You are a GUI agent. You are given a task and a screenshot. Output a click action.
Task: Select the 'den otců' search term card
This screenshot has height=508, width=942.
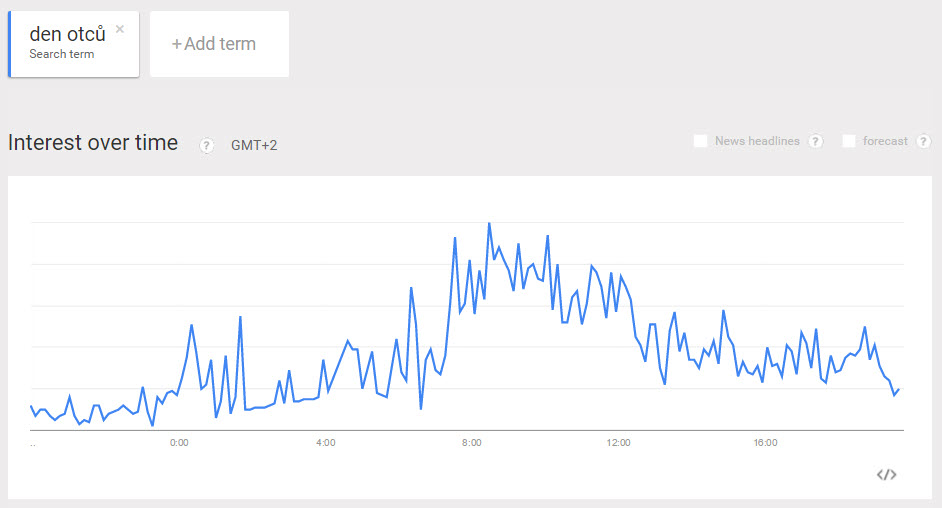74,44
